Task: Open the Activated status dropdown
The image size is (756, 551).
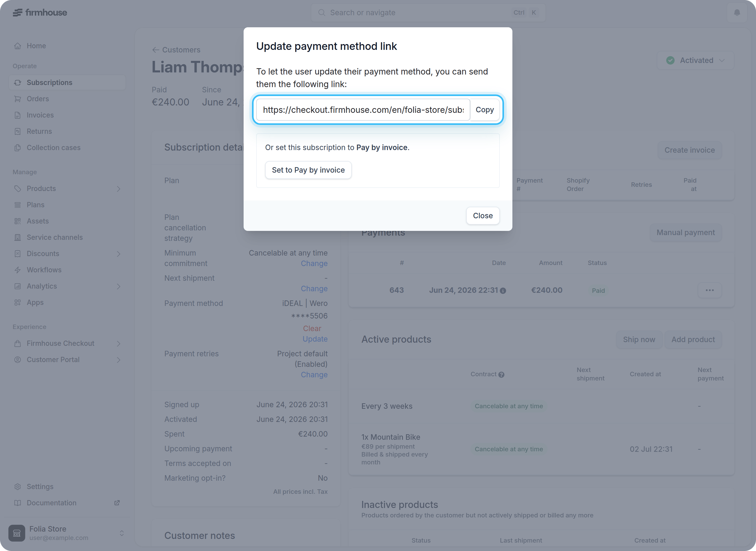Action: [x=695, y=60]
